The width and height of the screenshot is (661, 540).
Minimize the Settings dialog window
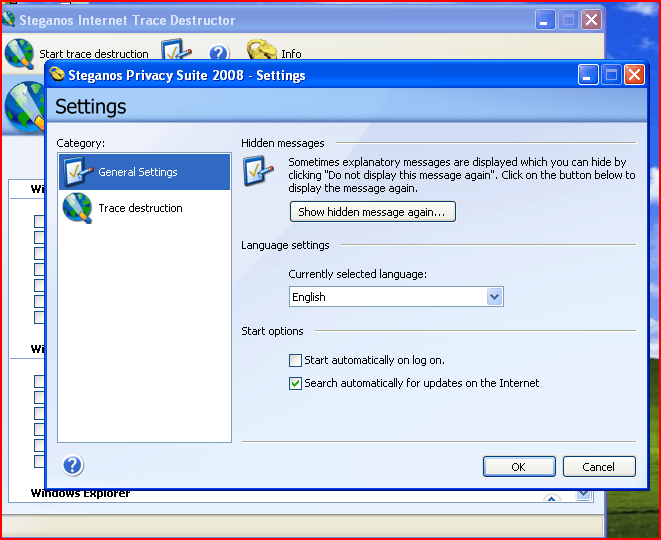coord(588,75)
